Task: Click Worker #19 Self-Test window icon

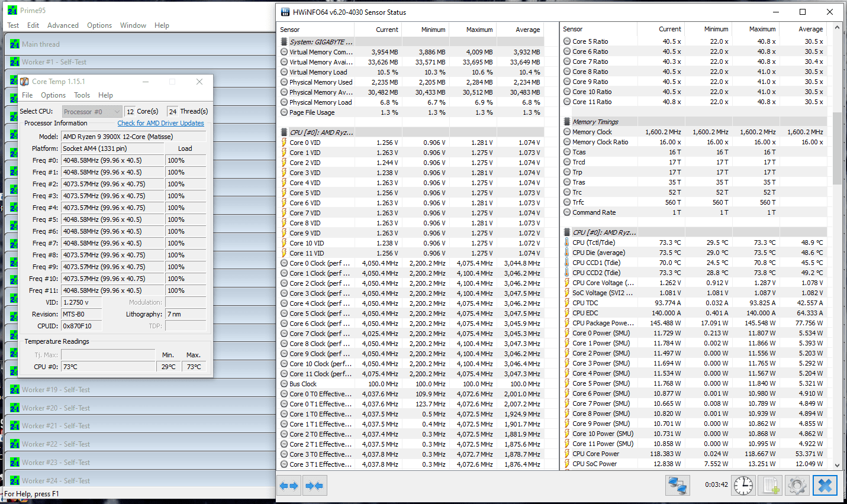Action: point(15,389)
